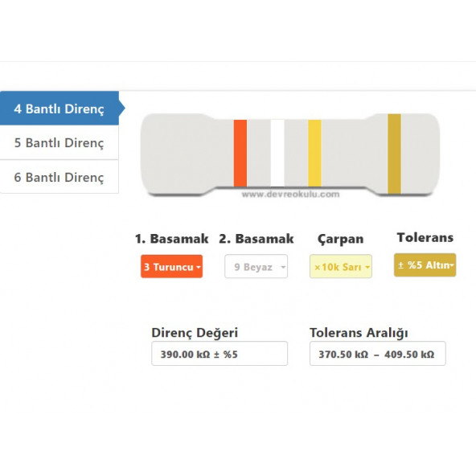Open the 6 Bantlı Direnç tab

pyautogui.click(x=59, y=177)
